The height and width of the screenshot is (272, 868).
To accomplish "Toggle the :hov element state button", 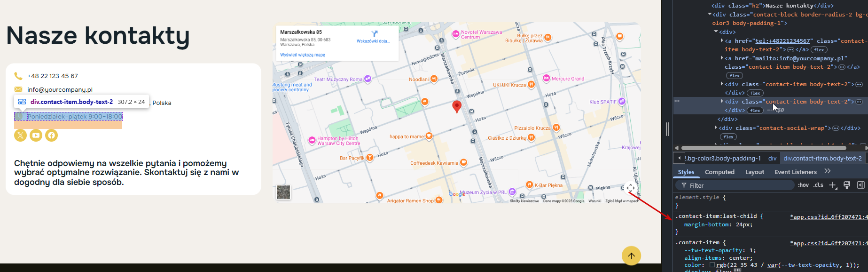I will [803, 185].
